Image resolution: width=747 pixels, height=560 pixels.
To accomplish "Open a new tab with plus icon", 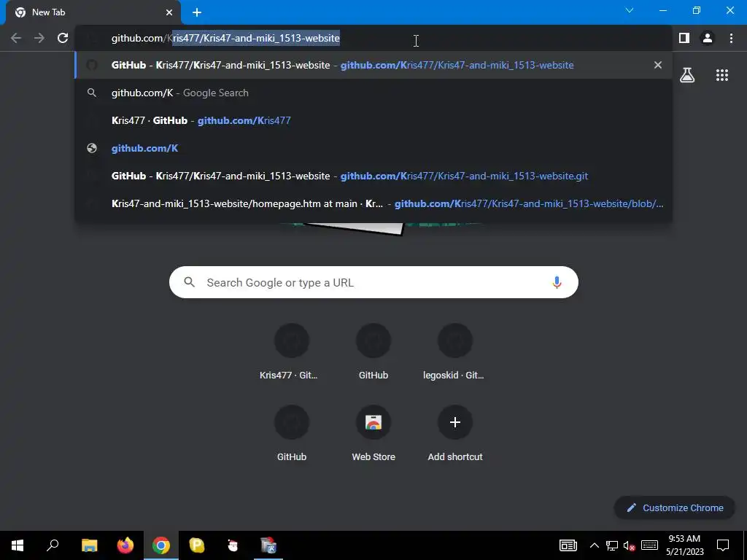I will [x=197, y=12].
